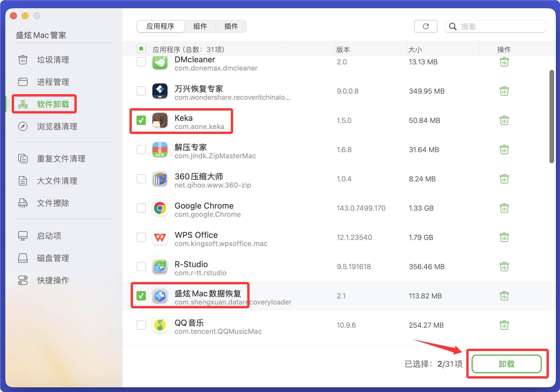Click the trash icon next to QQ音乐
Image resolution: width=560 pixels, height=392 pixels.
pyautogui.click(x=504, y=325)
